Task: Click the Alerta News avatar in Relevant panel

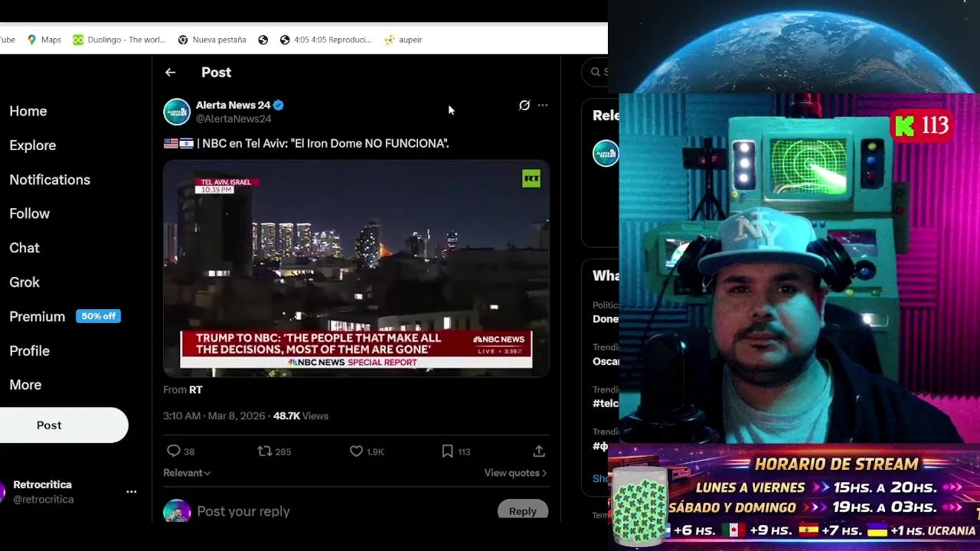Action: [606, 153]
